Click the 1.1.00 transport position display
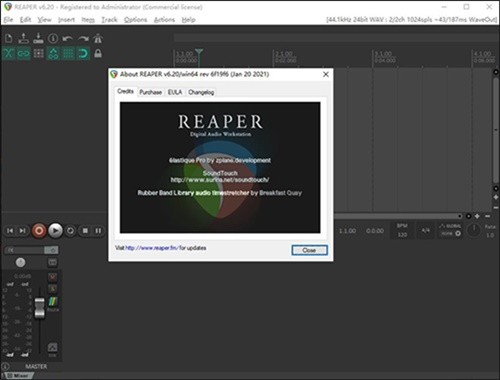The height and width of the screenshot is (380, 500). click(347, 231)
